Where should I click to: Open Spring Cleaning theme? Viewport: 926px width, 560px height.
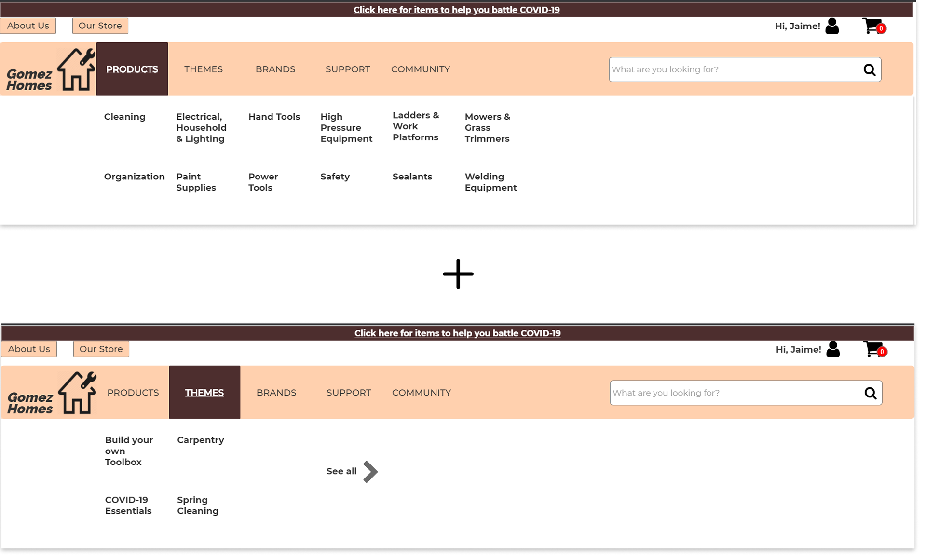tap(197, 505)
